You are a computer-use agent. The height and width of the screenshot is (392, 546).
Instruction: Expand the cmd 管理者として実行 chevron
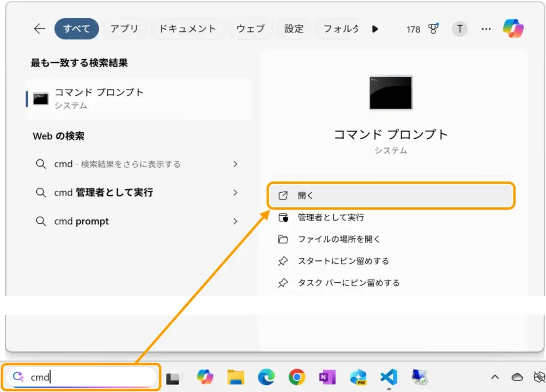pyautogui.click(x=235, y=192)
